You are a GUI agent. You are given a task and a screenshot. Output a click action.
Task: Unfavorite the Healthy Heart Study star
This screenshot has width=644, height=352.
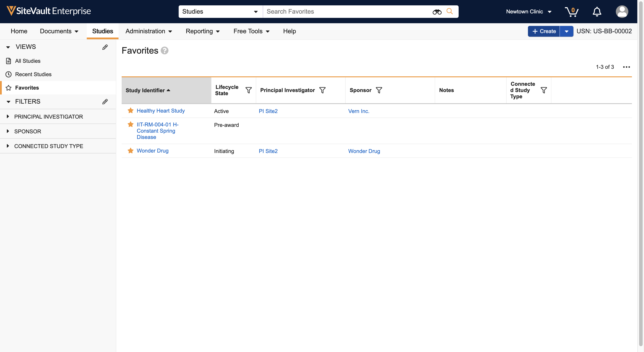[130, 110]
